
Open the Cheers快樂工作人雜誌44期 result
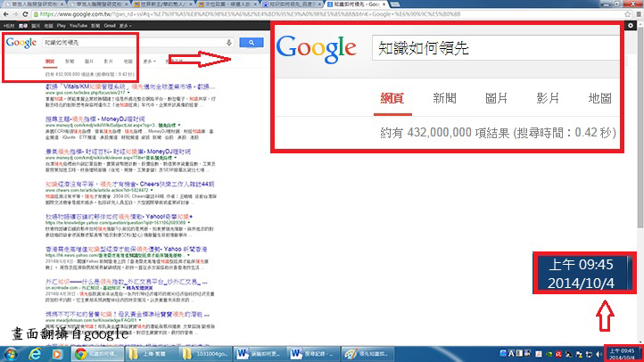[x=130, y=184]
